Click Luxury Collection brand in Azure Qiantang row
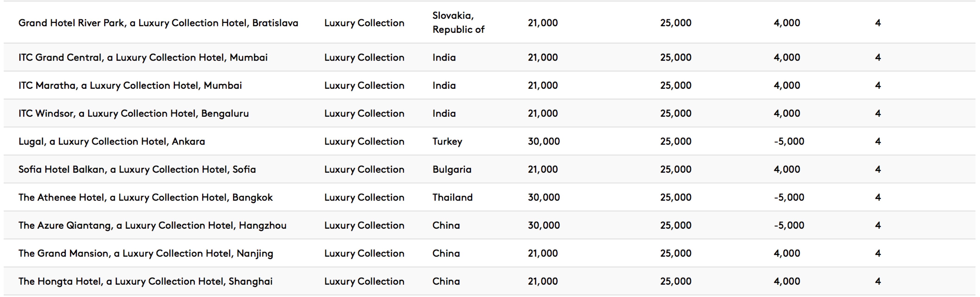 tap(364, 225)
